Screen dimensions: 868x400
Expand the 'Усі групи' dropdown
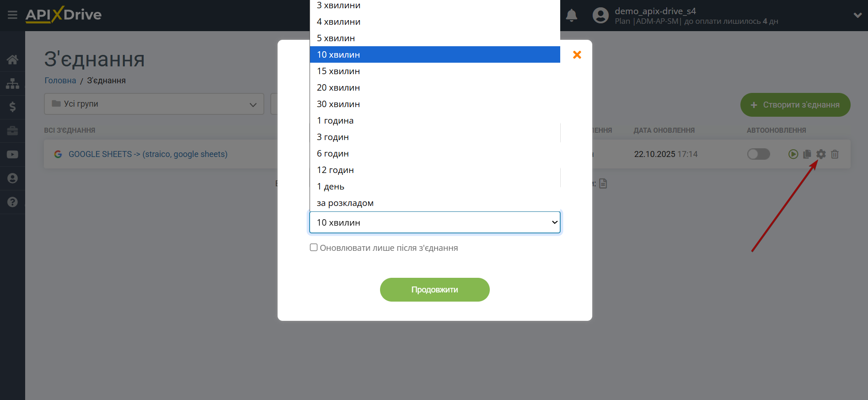click(x=154, y=104)
